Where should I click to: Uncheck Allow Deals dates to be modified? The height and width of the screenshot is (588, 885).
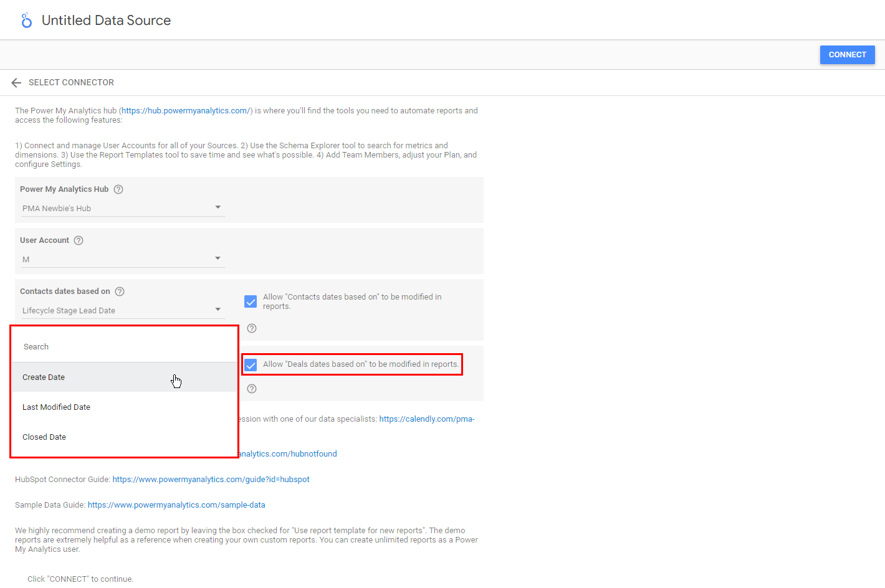pyautogui.click(x=251, y=365)
